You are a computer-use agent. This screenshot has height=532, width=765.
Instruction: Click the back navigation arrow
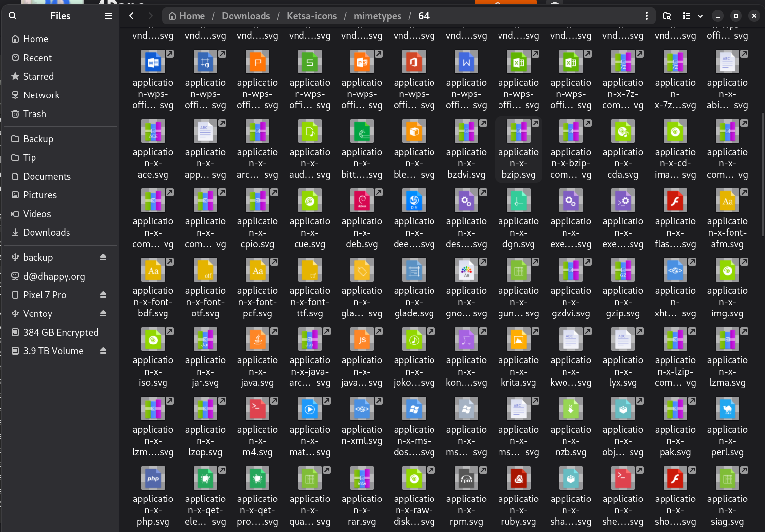pyautogui.click(x=131, y=16)
